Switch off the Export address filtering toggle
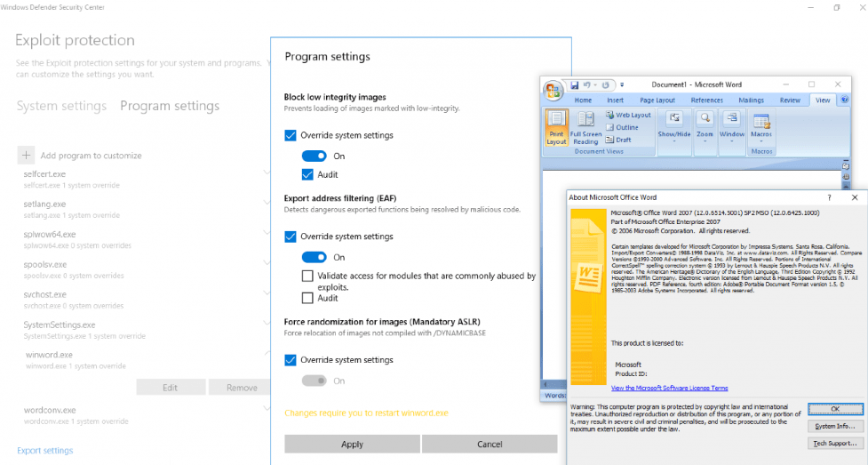 tap(314, 257)
